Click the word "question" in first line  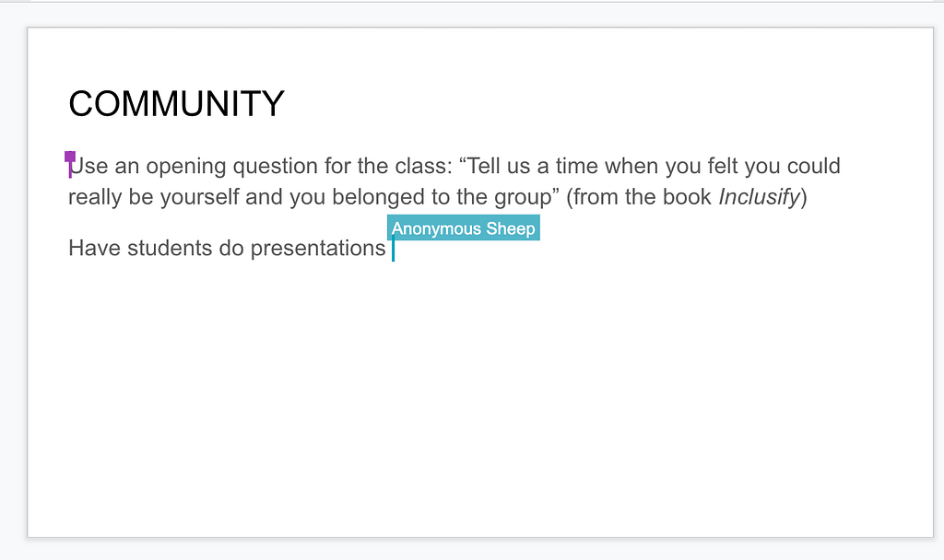275,167
